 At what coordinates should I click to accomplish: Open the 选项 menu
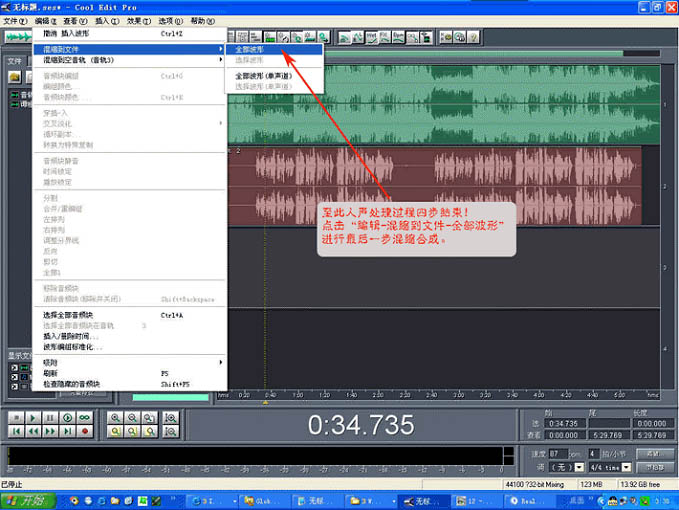pyautogui.click(x=171, y=21)
